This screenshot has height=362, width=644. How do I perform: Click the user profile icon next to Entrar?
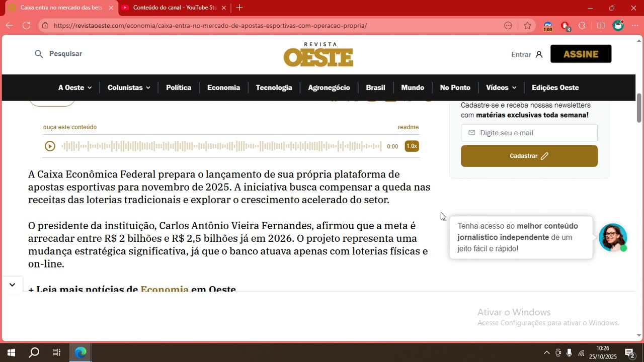click(x=539, y=54)
